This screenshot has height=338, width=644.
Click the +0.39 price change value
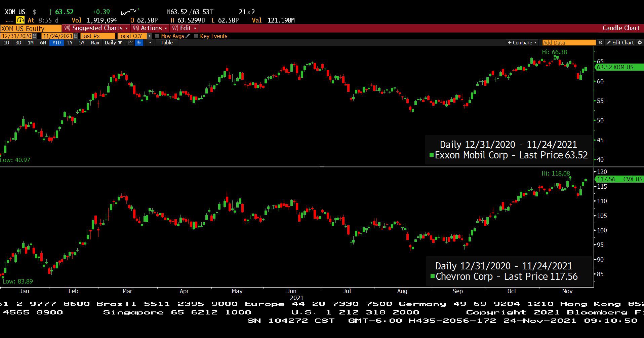[101, 12]
